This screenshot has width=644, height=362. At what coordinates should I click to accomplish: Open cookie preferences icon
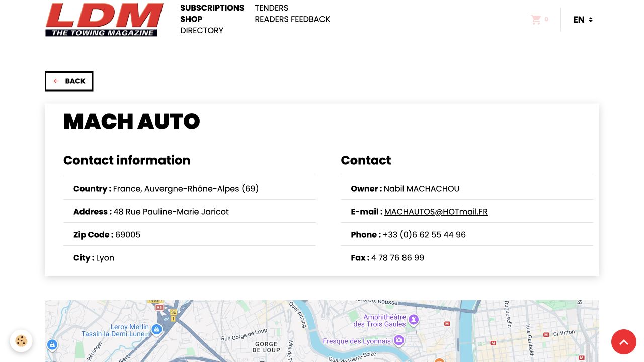21,341
